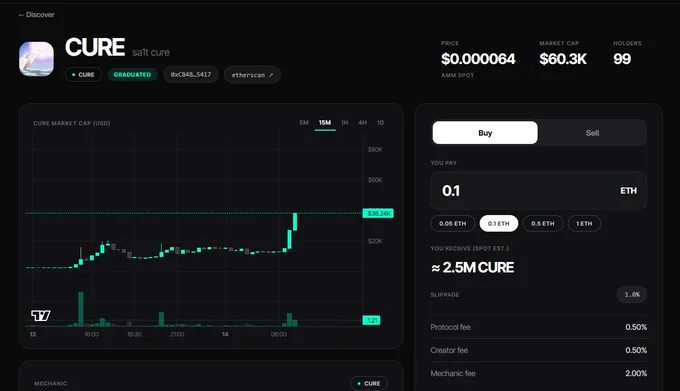The image size is (680, 391).
Task: Click the ETH currency label in pay field
Action: [x=628, y=191]
